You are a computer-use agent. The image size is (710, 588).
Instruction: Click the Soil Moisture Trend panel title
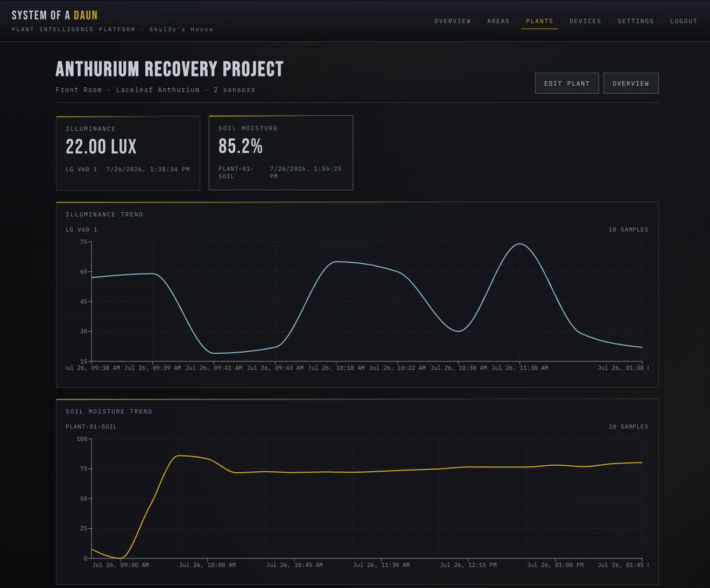click(109, 411)
